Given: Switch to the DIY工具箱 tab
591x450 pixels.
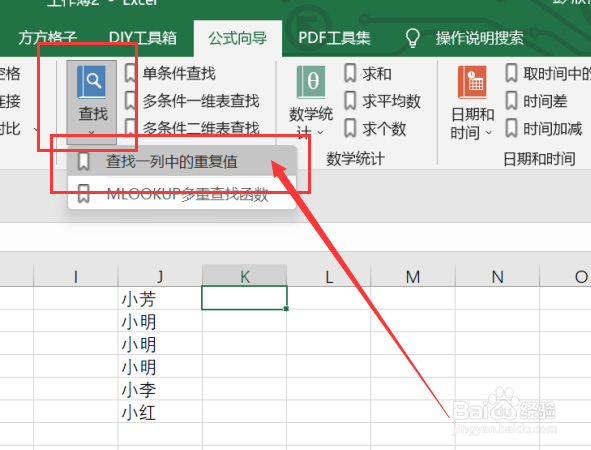Looking at the screenshot, I should [x=142, y=38].
